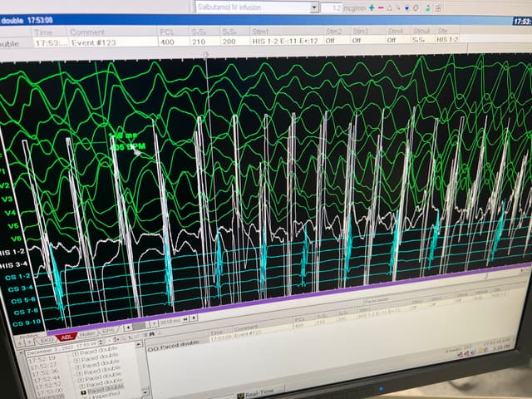Click the grid icon at drug toolbar end
Screen dimensions: 532x399
click(438, 8)
